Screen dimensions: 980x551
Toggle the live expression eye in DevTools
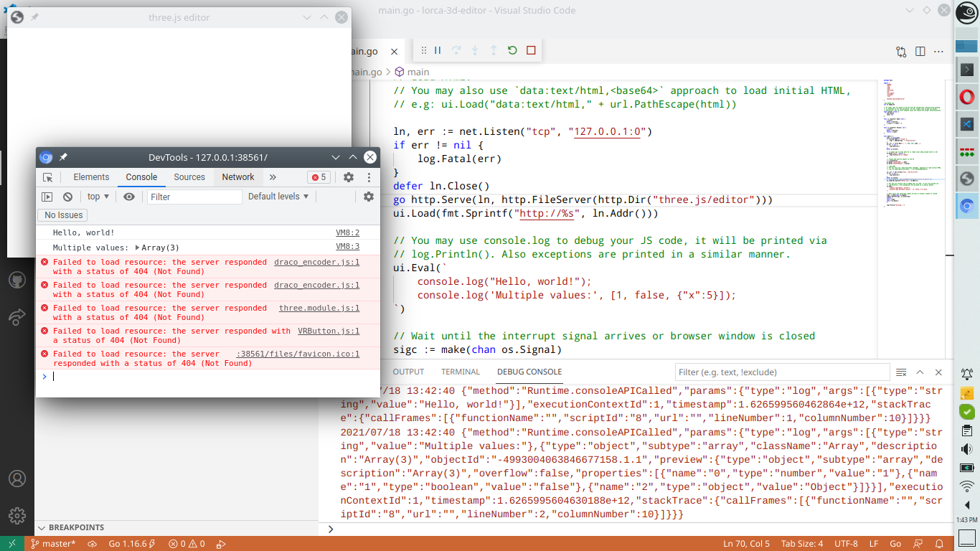pyautogui.click(x=128, y=197)
